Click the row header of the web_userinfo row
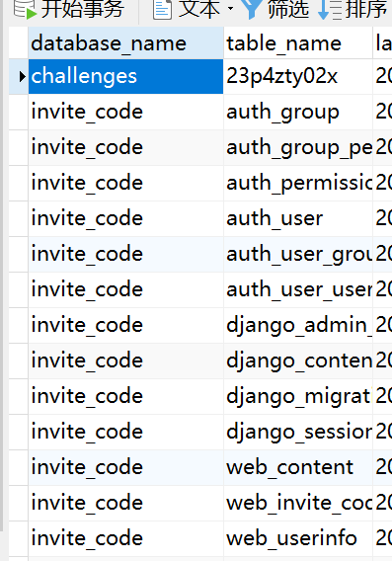This screenshot has height=561, width=392. click(x=18, y=538)
